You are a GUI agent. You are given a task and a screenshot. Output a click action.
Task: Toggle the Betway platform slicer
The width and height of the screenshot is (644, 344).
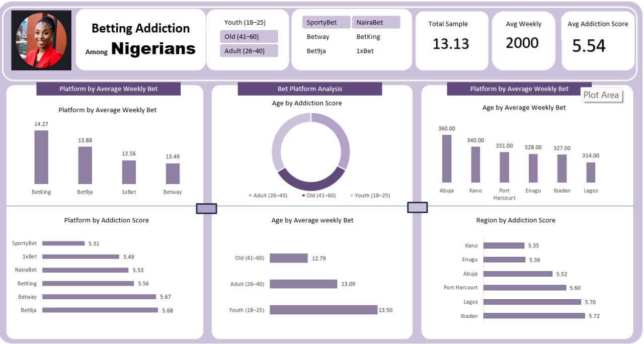point(326,37)
